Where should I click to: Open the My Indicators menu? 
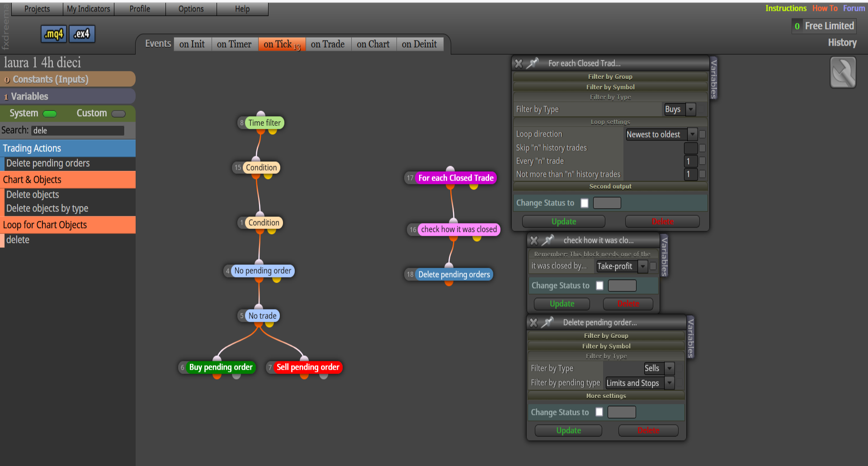(x=89, y=9)
